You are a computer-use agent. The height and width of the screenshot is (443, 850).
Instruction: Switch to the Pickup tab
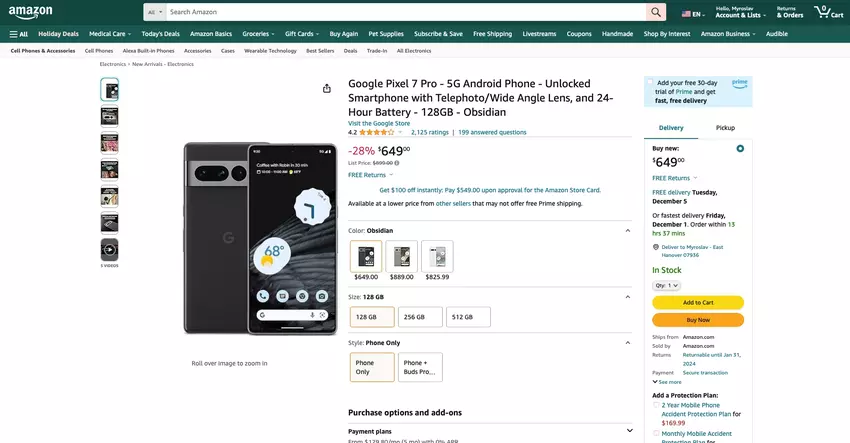(725, 128)
